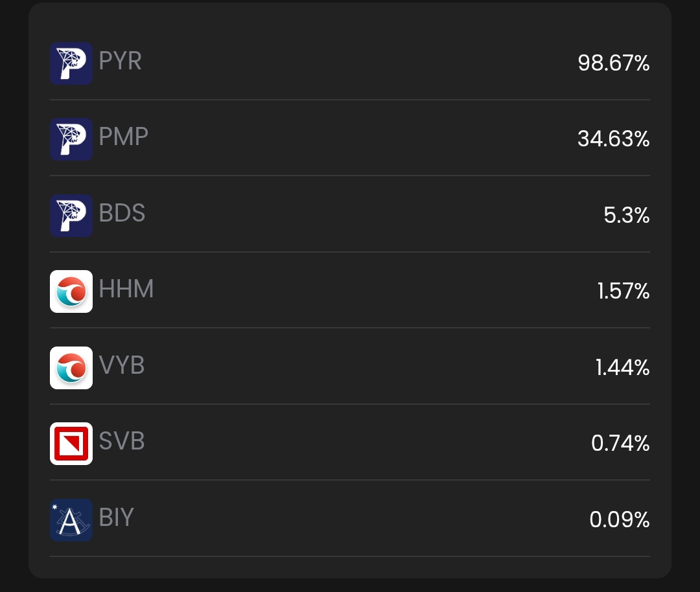Image resolution: width=700 pixels, height=592 pixels.
Task: Open the VYB ticker label
Action: pos(122,365)
